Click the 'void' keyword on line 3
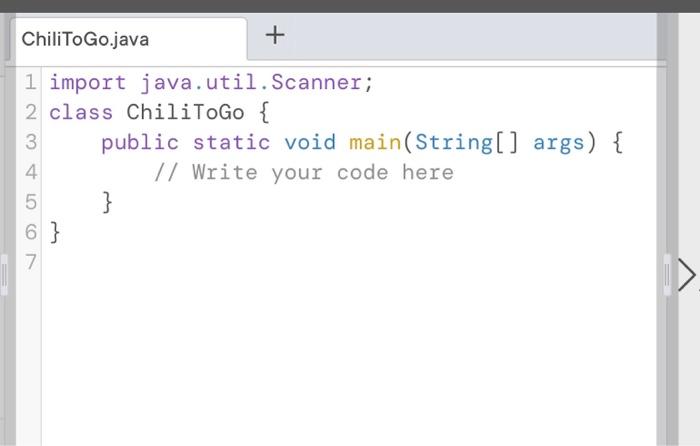Viewport: 700px width, 446px height. click(310, 143)
